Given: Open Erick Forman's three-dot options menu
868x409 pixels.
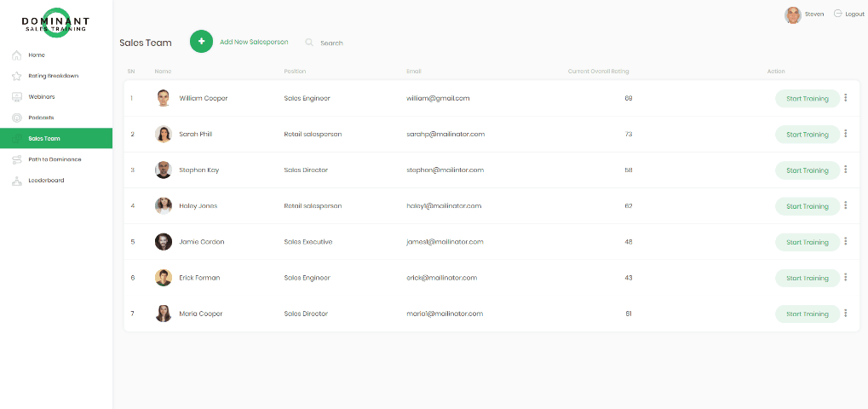Looking at the screenshot, I should [x=845, y=278].
